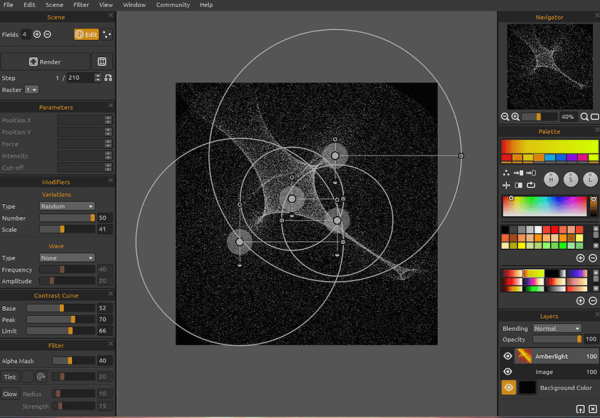
Task: Click the Intensity stepper arrows
Action: [x=108, y=155]
